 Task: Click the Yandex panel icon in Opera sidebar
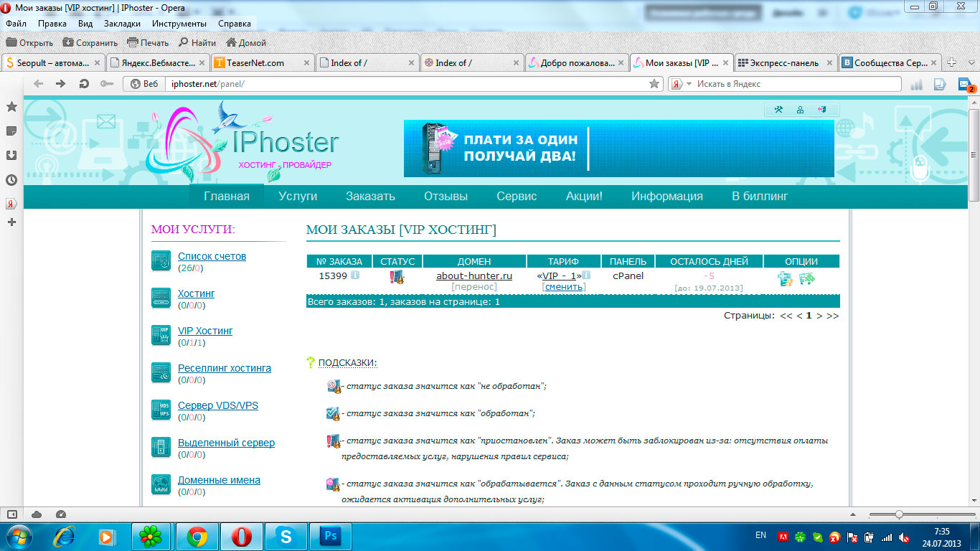pos(11,204)
